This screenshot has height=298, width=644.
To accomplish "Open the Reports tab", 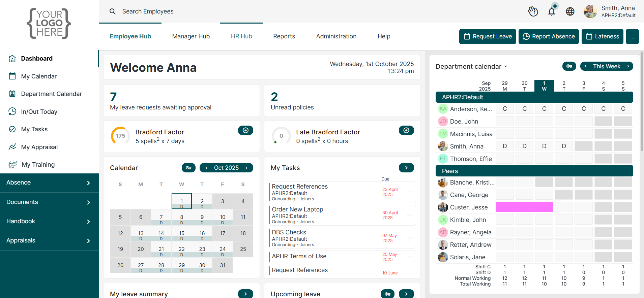I will (284, 36).
